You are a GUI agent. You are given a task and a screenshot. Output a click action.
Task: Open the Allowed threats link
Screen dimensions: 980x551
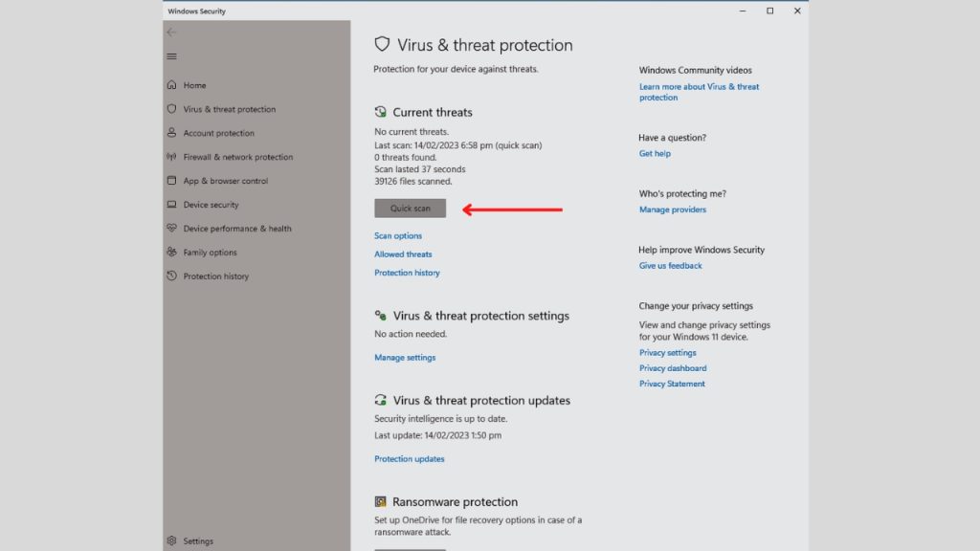point(403,254)
